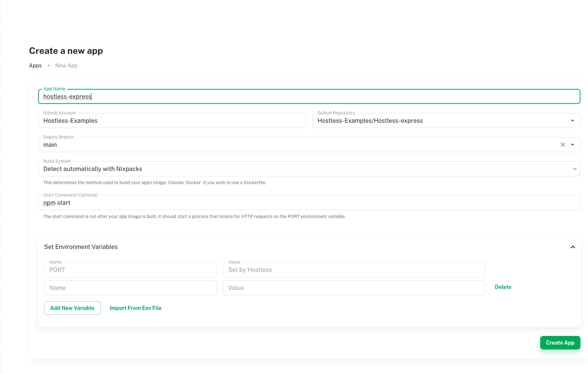The height and width of the screenshot is (374, 588).
Task: Click the Create a new app heading
Action: [66, 51]
